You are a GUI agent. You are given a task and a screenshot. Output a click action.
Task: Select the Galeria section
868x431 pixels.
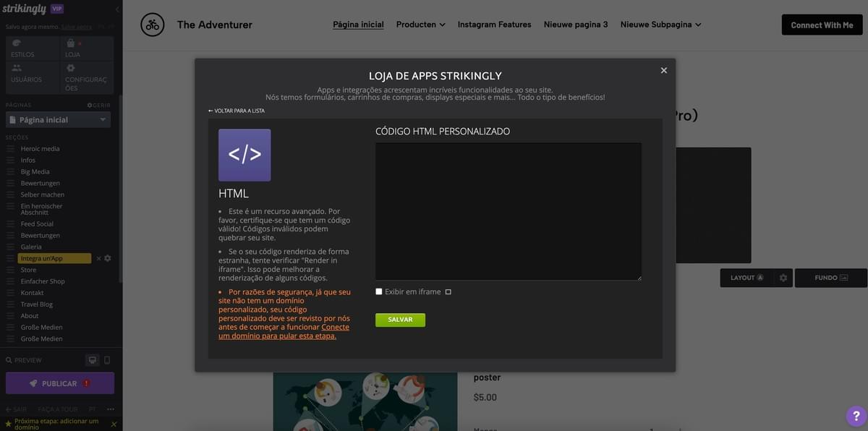pos(31,247)
